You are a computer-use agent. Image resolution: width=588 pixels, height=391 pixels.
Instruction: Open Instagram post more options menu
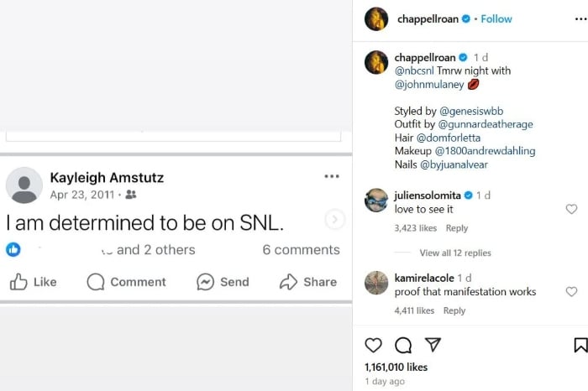tap(580, 18)
